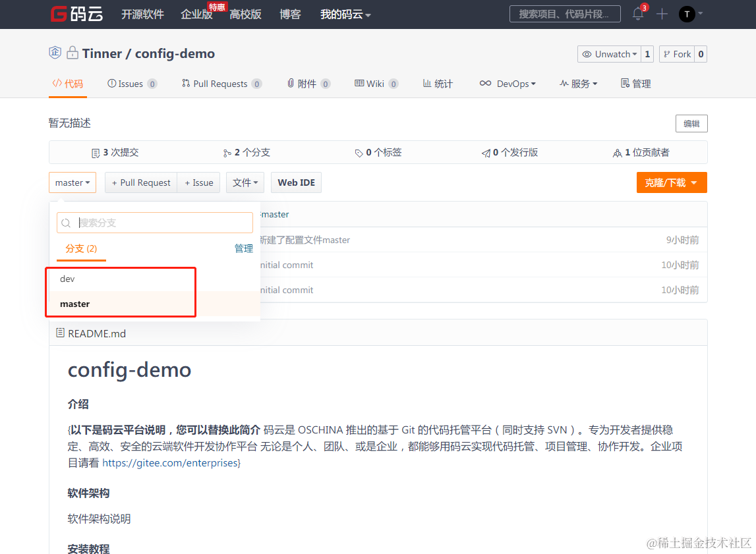
Task: View the 0 个标签 tags
Action: pos(378,152)
